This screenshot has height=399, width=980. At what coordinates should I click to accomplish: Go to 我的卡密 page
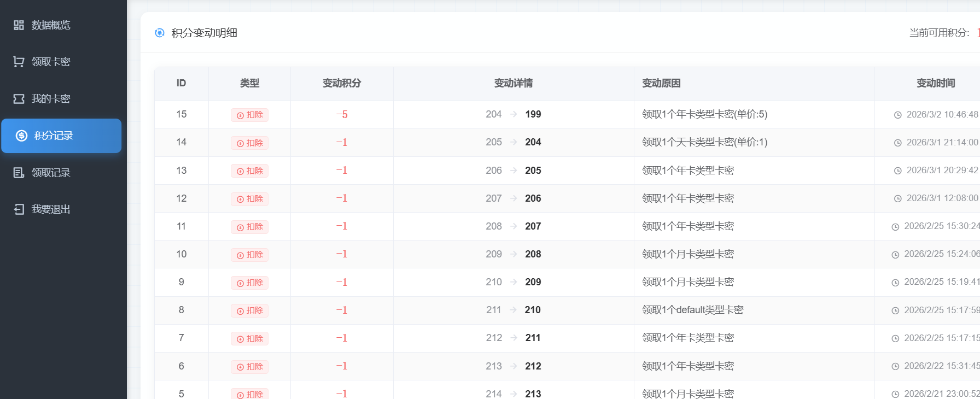coord(51,99)
